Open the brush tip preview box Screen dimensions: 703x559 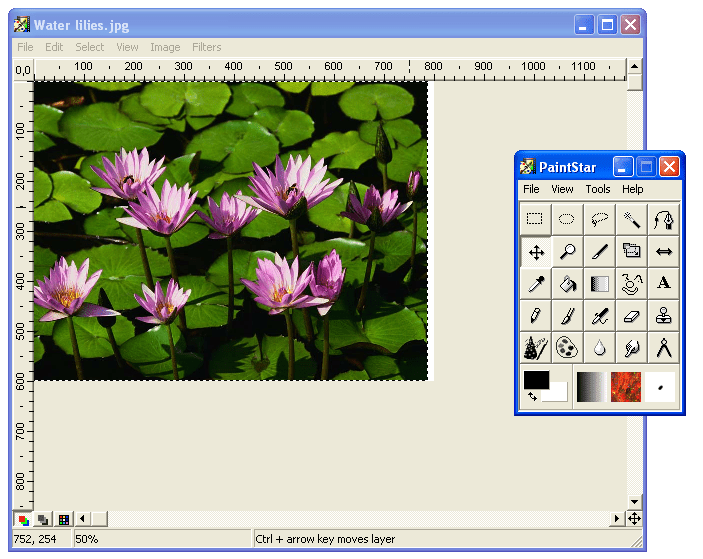[660, 387]
